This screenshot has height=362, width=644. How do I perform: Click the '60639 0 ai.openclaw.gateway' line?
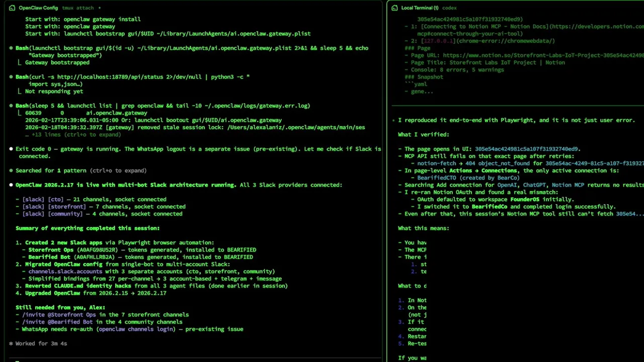click(x=86, y=113)
